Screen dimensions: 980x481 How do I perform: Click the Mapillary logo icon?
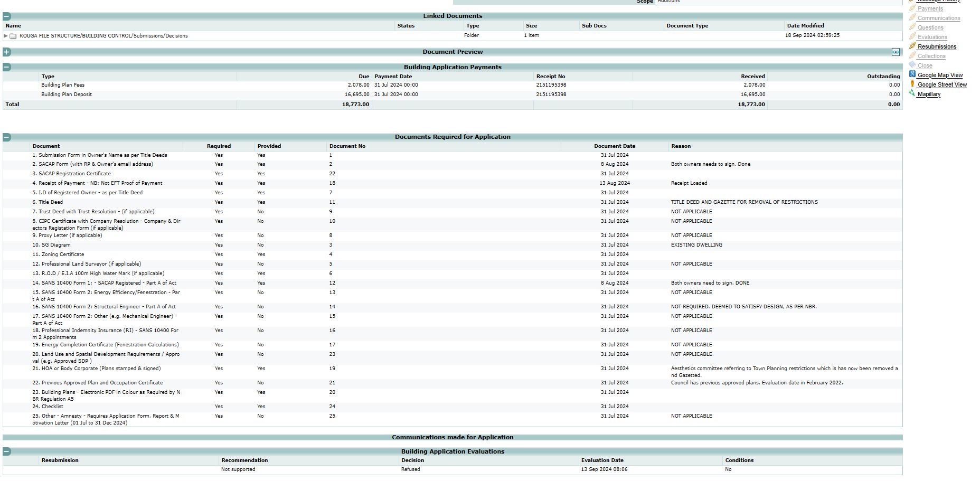click(912, 93)
